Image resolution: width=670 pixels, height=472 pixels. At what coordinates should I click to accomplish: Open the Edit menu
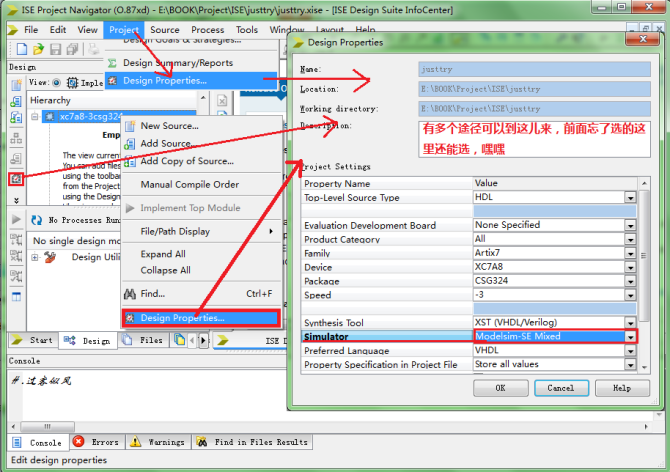pyautogui.click(x=58, y=29)
